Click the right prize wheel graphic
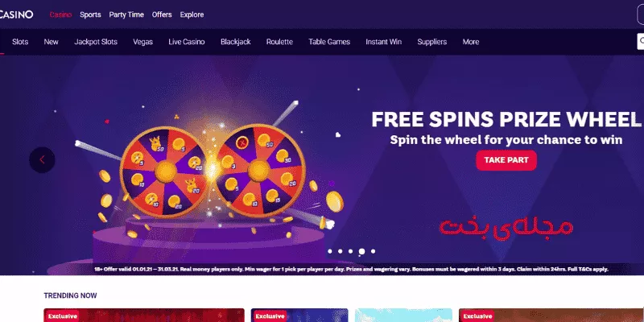 259,170
